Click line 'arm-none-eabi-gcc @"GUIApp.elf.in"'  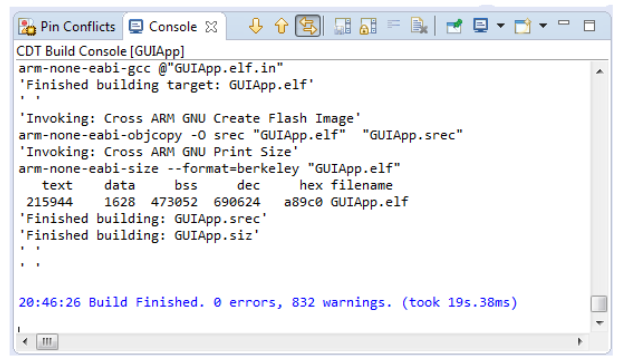(x=151, y=68)
